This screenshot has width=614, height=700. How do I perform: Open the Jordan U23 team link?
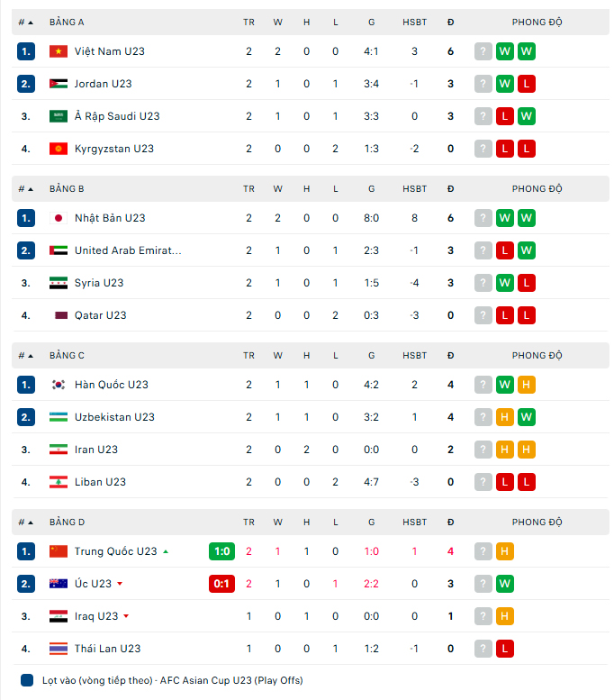pyautogui.click(x=103, y=84)
